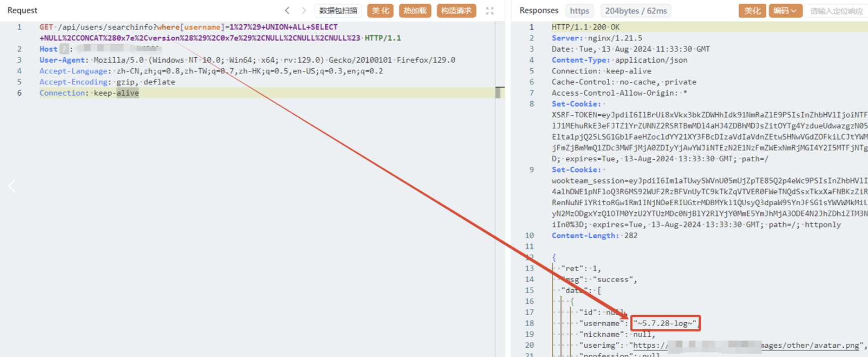The width and height of the screenshot is (868, 357).
Task: Beautify the request with 美化 button
Action: pos(380,11)
